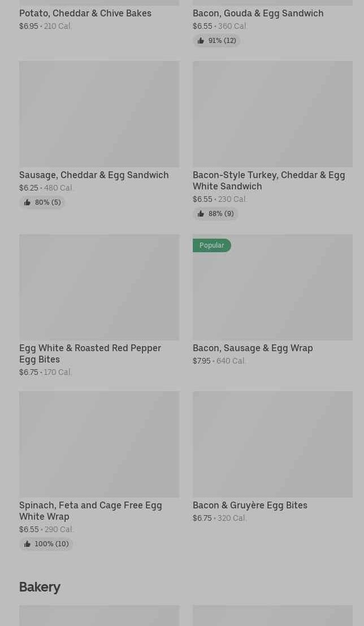Image resolution: width=364 pixels, height=626 pixels.
Task: Open Potato, Cheddar & Chive Bakes item
Action: tap(85, 13)
